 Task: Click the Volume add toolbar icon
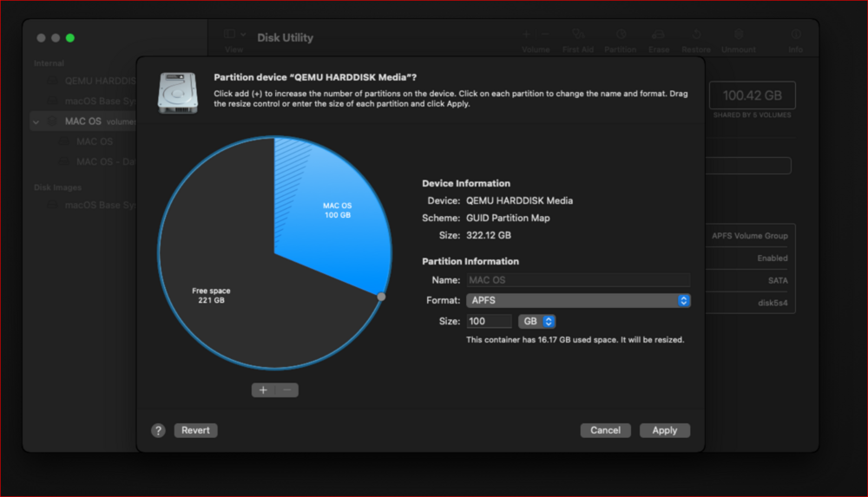(x=527, y=35)
